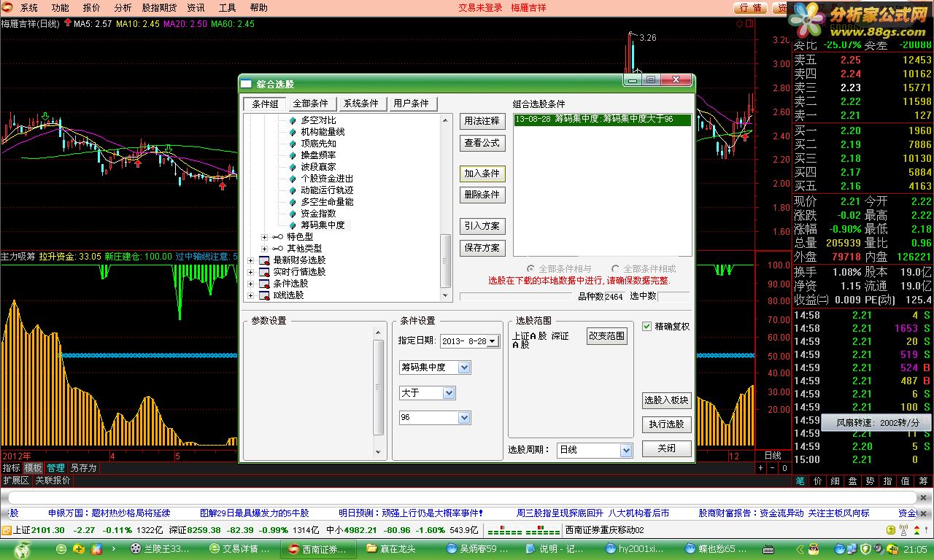Click 引入方案 button
The height and width of the screenshot is (560, 934).
[482, 226]
